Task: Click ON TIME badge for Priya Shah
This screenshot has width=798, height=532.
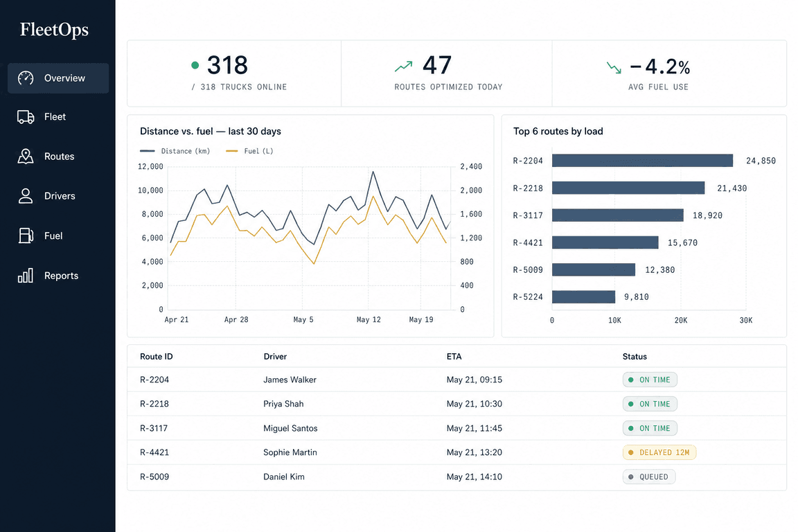Action: [x=650, y=404]
